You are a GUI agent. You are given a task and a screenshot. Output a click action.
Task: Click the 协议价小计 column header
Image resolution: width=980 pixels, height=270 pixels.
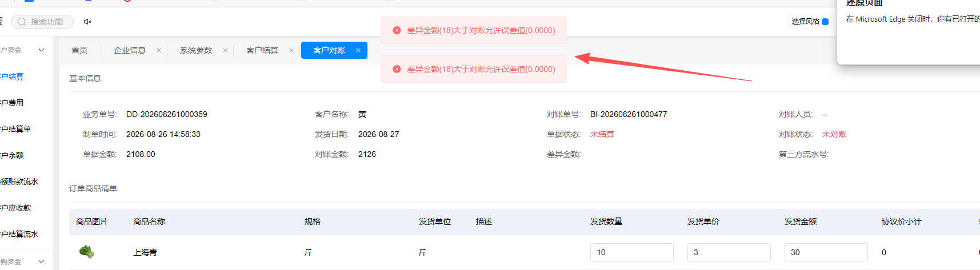click(x=901, y=221)
